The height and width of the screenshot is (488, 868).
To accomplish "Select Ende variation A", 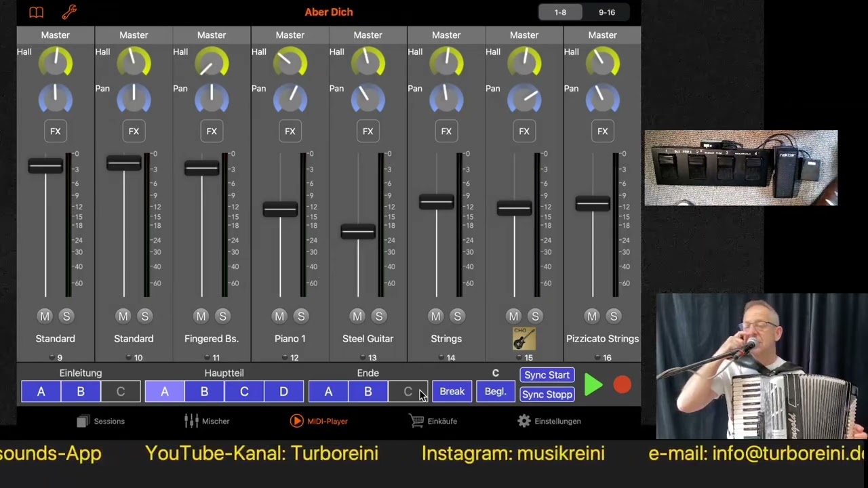I will 328,391.
